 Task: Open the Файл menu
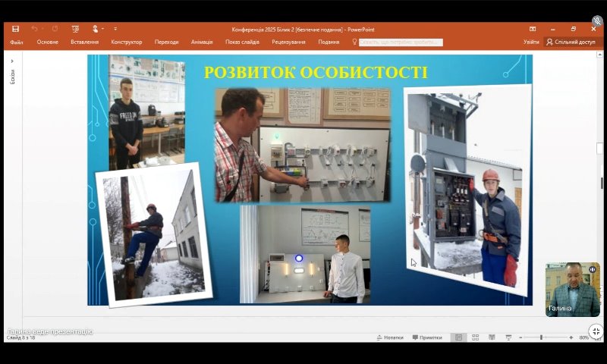coord(17,42)
